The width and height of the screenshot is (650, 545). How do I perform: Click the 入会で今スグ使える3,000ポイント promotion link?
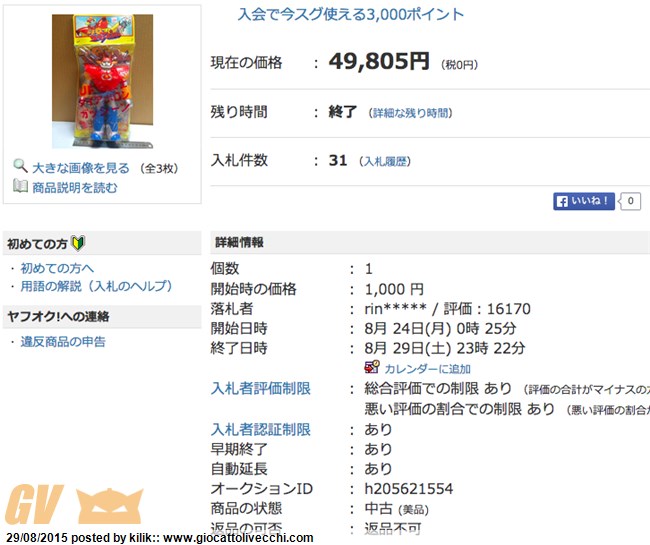[351, 15]
